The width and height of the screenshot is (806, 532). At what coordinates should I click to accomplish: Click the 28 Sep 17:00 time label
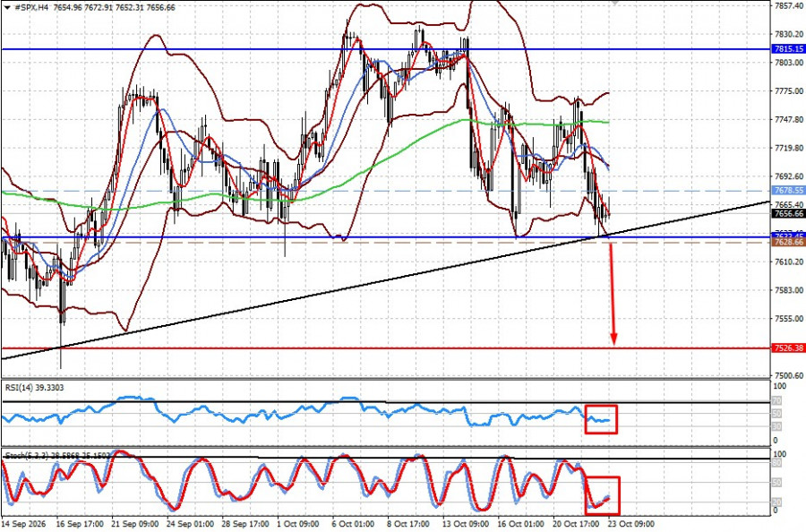(x=245, y=524)
